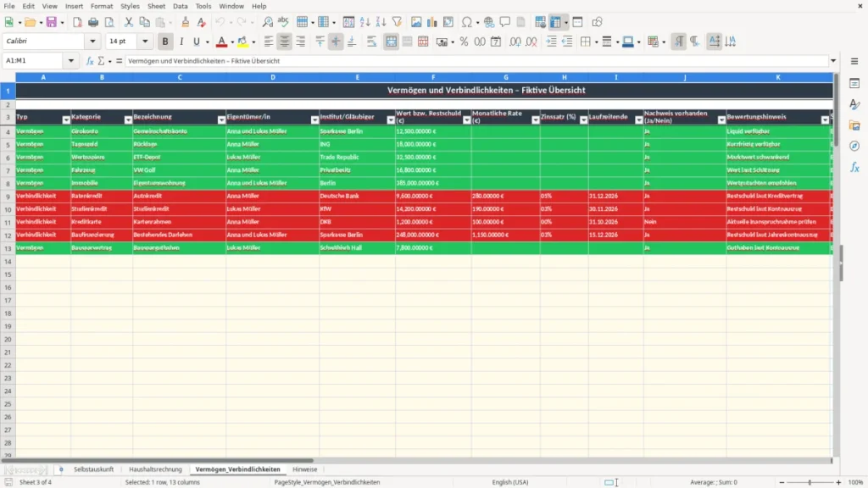Click Sort Ascending icon
Image resolution: width=868 pixels, height=488 pixels.
[364, 22]
